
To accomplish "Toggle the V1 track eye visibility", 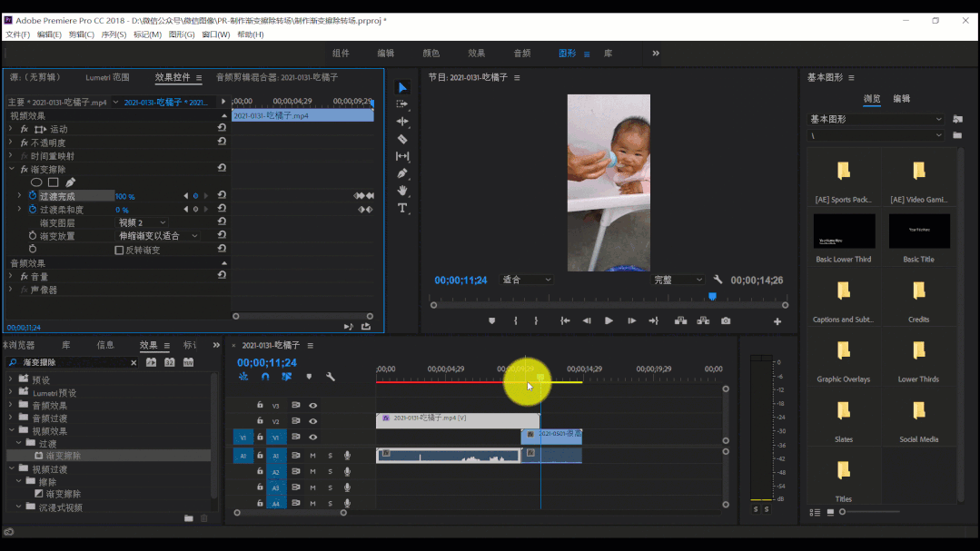I will (312, 438).
